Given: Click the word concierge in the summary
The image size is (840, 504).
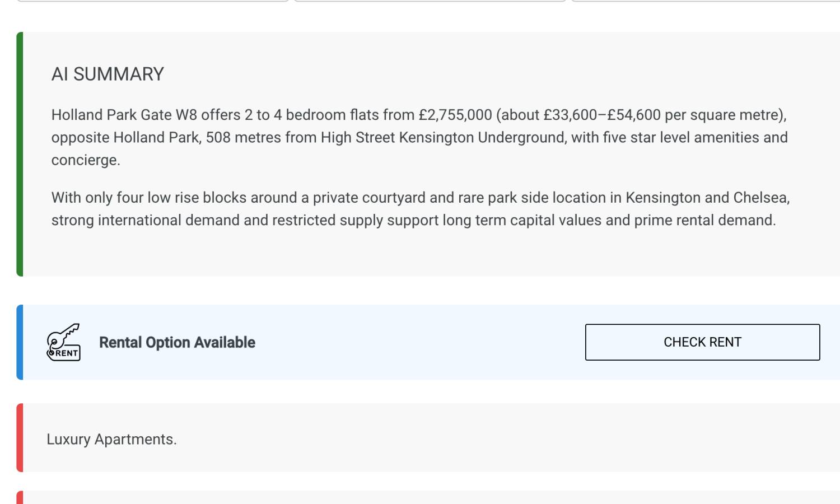Looking at the screenshot, I should point(85,160).
